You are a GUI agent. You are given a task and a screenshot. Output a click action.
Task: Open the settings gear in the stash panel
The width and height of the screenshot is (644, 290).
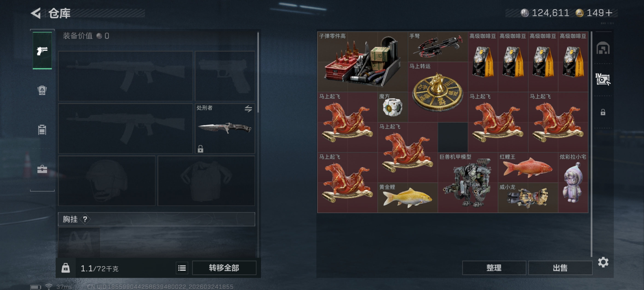coord(603,262)
